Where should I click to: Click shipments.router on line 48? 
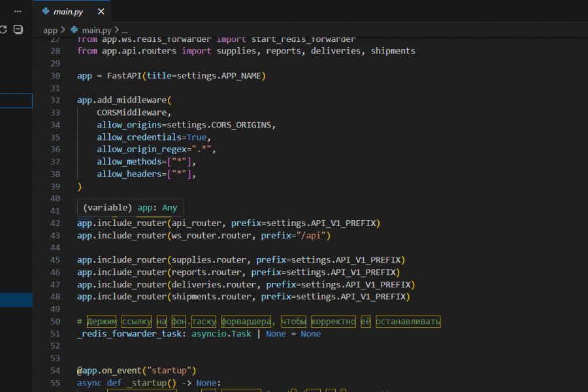[212, 297]
